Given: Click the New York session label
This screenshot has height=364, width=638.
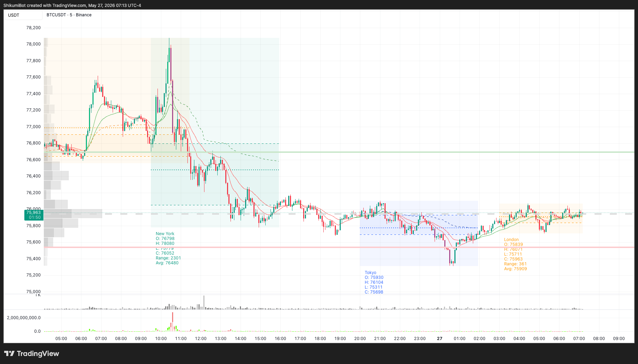Looking at the screenshot, I should pos(165,234).
